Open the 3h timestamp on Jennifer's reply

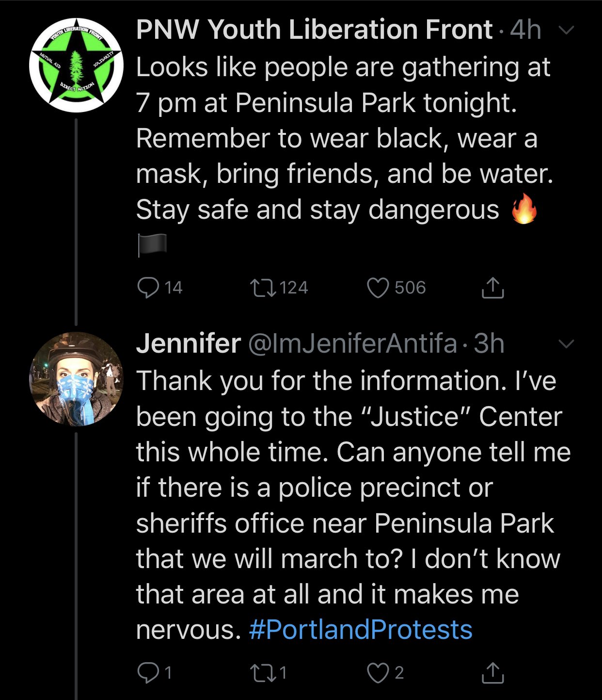pos(489,343)
